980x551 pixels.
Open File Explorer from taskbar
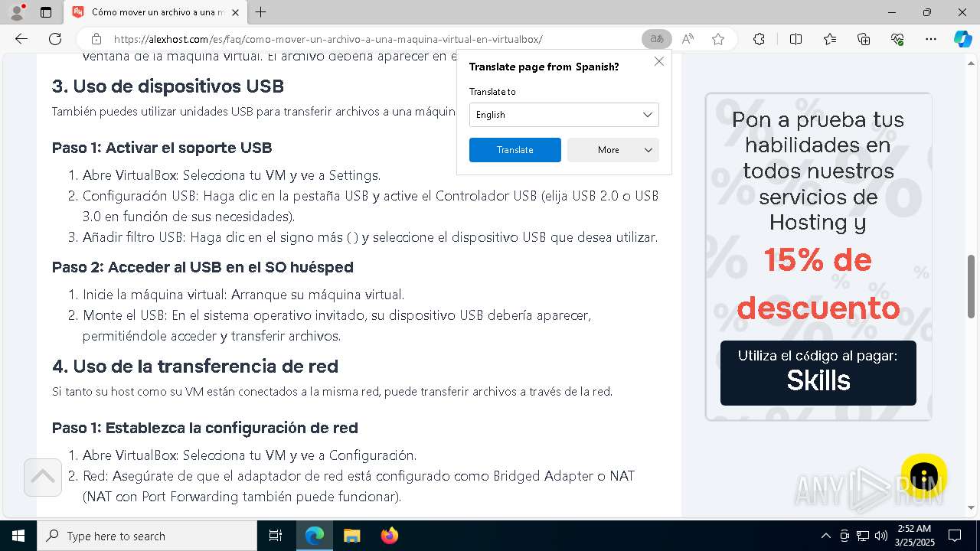click(351, 536)
